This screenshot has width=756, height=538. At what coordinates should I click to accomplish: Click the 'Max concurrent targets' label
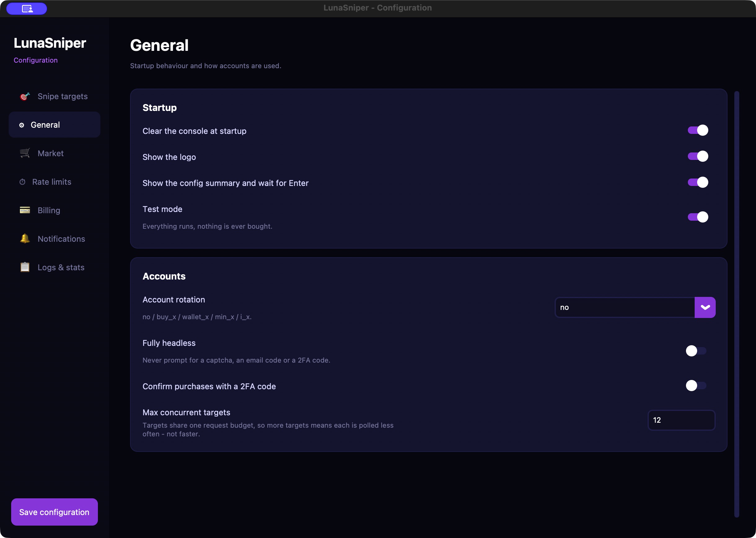pos(187,412)
